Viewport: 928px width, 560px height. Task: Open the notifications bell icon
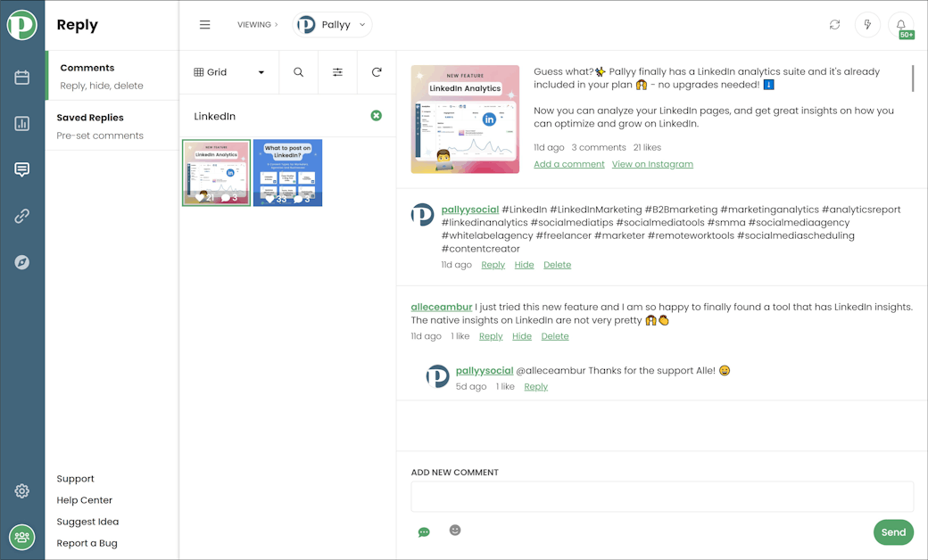point(900,25)
